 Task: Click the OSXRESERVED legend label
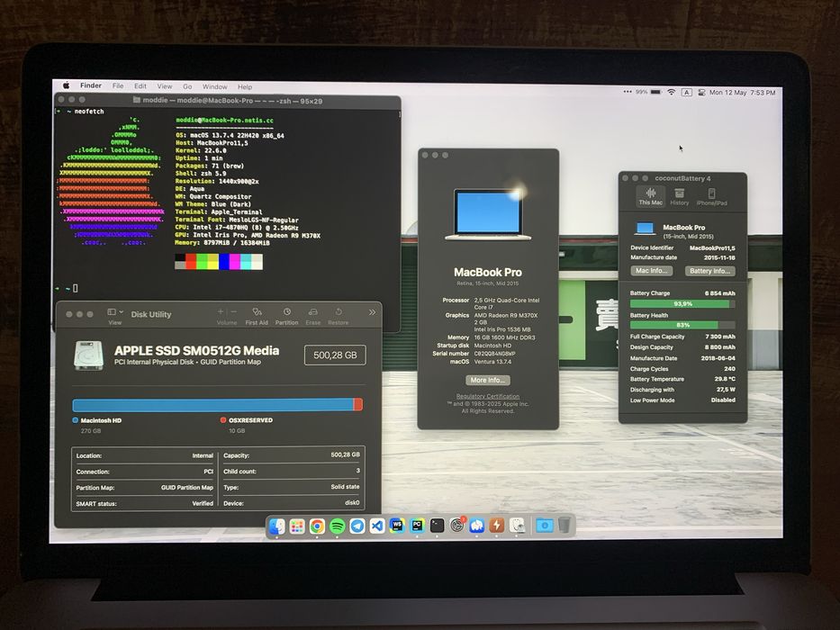250,420
